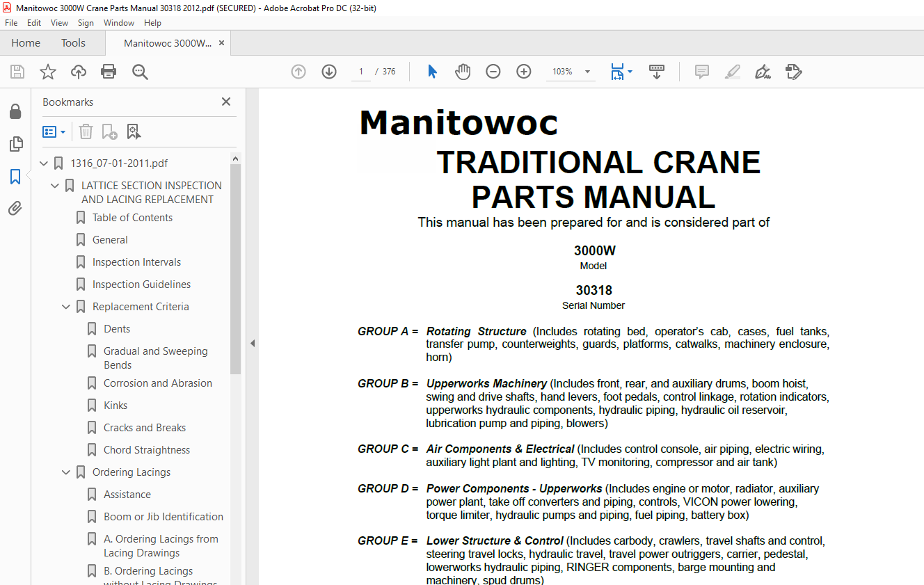Jump to the Inspection Intervals bookmark
This screenshot has height=585, width=924.
pos(136,262)
